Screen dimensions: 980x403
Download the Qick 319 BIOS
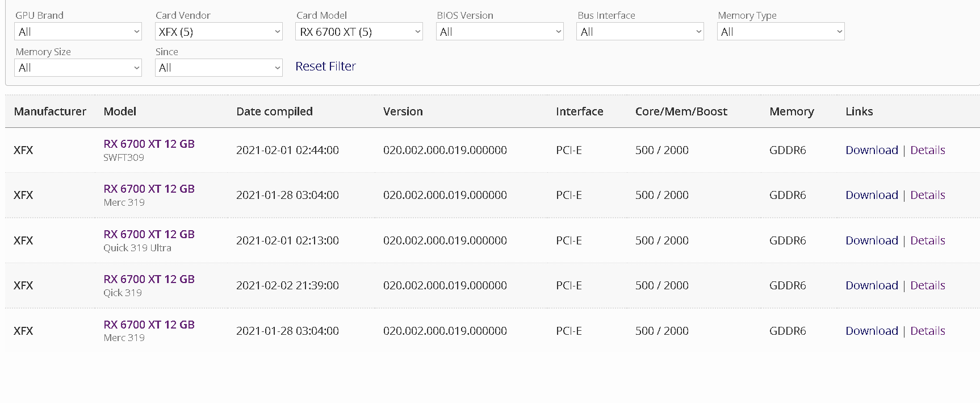click(872, 285)
